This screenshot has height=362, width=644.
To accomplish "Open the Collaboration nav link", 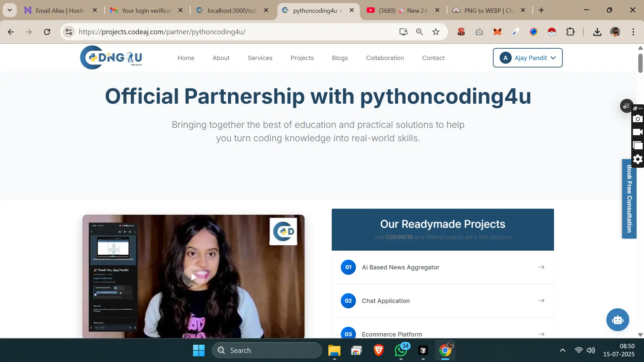I will pos(385,58).
